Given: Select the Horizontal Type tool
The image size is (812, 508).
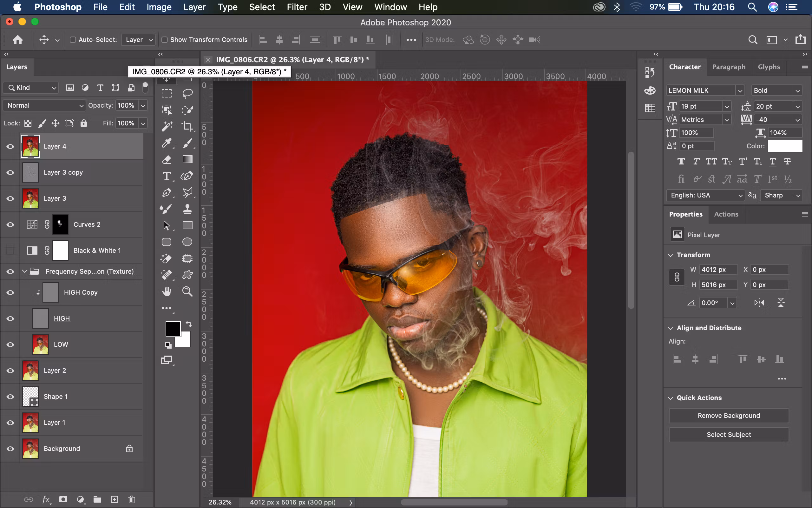Looking at the screenshot, I should coord(167,176).
